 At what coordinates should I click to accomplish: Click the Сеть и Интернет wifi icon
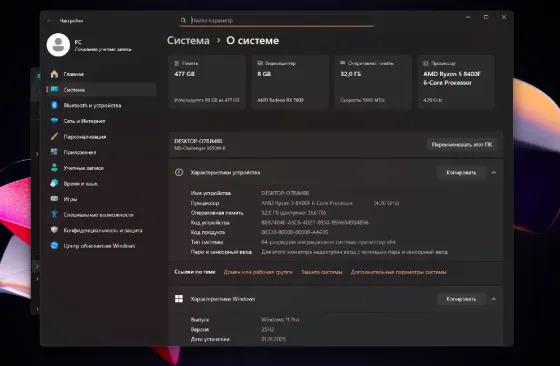[x=54, y=121]
